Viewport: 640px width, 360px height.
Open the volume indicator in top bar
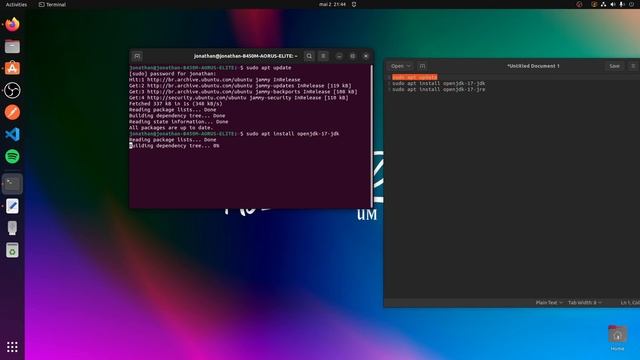click(613, 4)
